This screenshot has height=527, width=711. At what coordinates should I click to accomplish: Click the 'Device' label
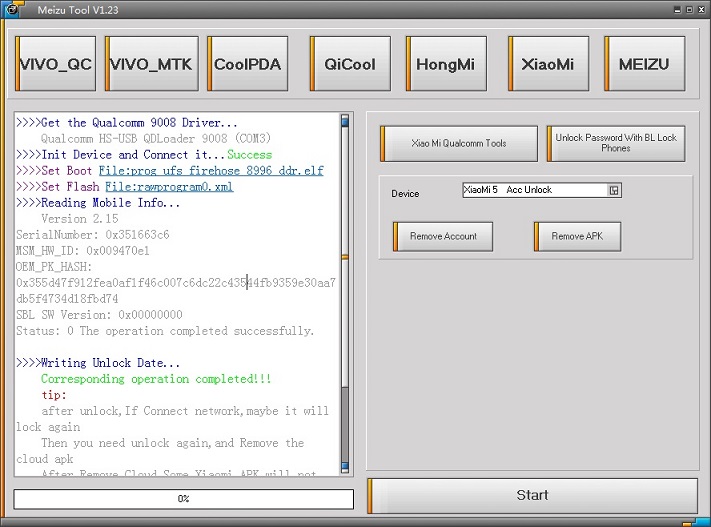[x=405, y=194]
